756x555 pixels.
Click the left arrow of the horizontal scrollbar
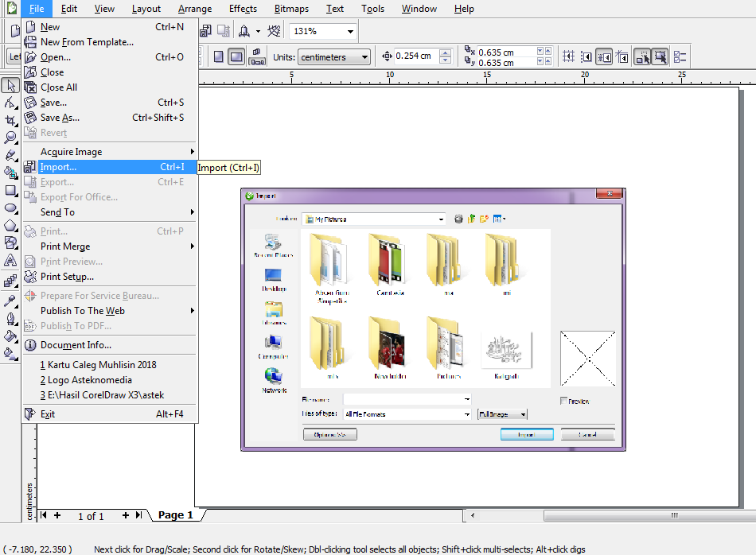point(473,515)
